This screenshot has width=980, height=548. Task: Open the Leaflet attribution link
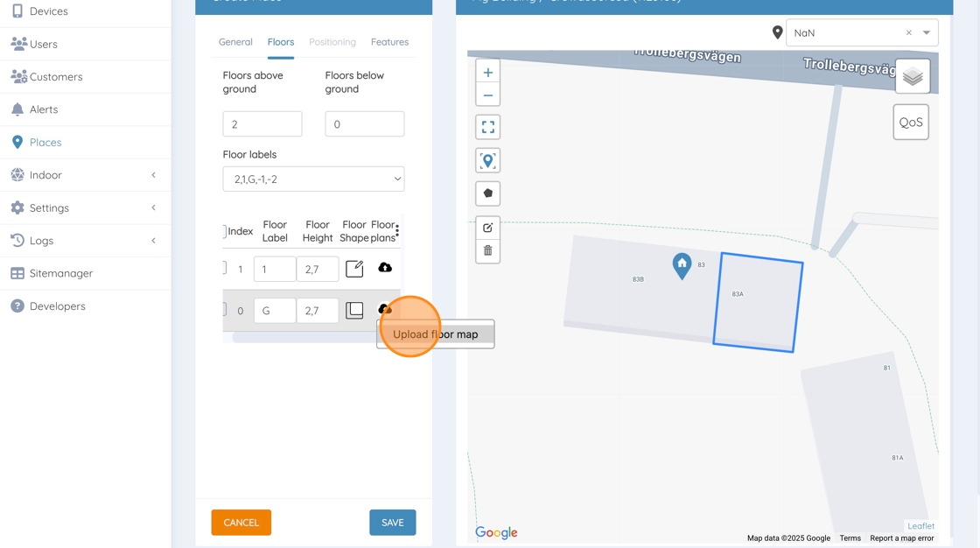[921, 526]
